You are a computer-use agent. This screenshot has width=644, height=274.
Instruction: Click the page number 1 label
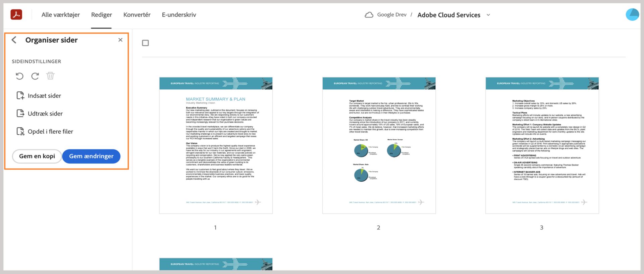pyautogui.click(x=215, y=228)
